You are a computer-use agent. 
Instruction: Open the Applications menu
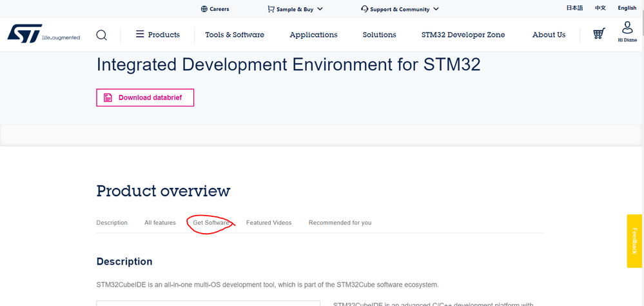pyautogui.click(x=313, y=35)
